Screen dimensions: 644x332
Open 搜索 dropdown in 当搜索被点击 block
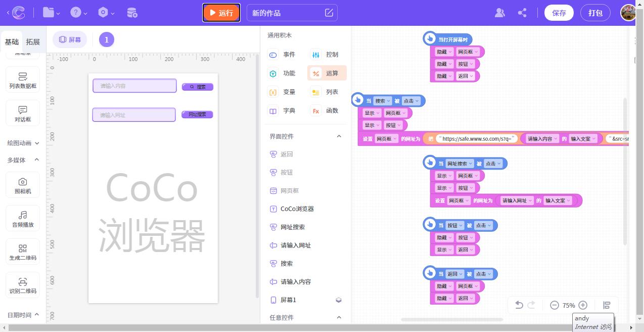(x=382, y=101)
